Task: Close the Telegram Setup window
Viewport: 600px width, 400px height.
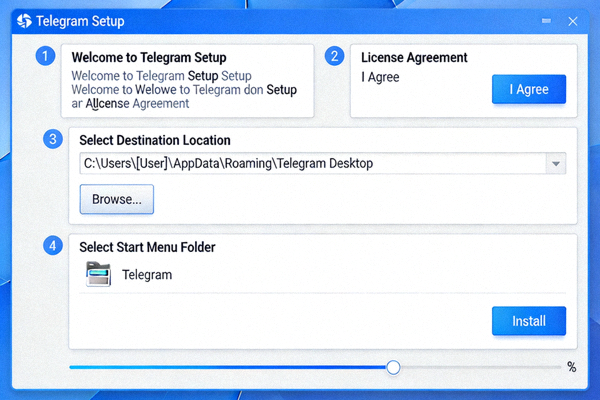Action: coord(572,21)
